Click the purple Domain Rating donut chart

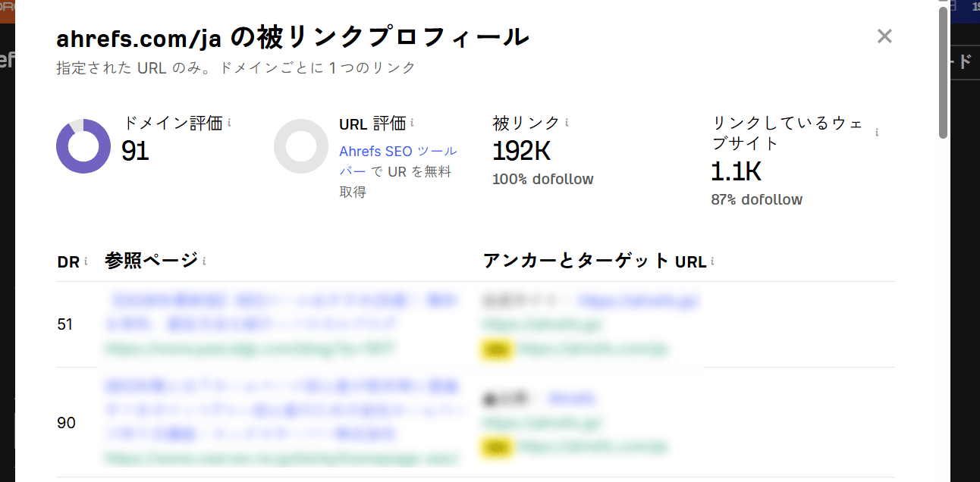click(x=83, y=146)
